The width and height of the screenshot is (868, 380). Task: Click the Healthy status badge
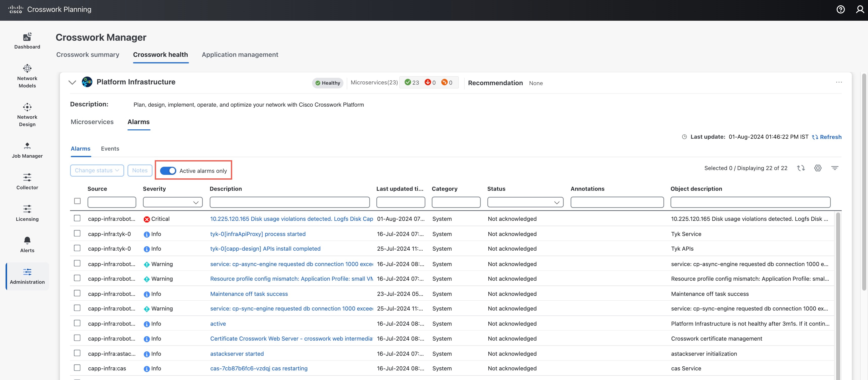(328, 83)
